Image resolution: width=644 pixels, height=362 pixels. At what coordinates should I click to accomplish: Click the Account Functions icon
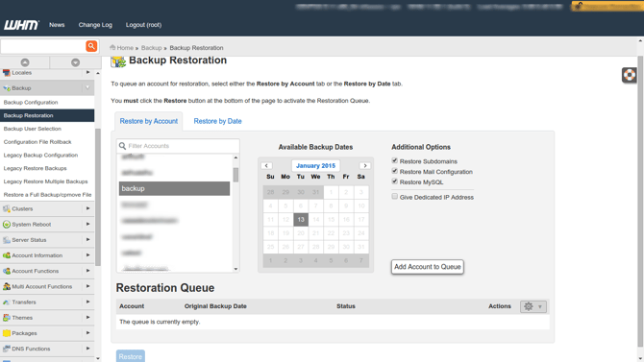click(7, 271)
